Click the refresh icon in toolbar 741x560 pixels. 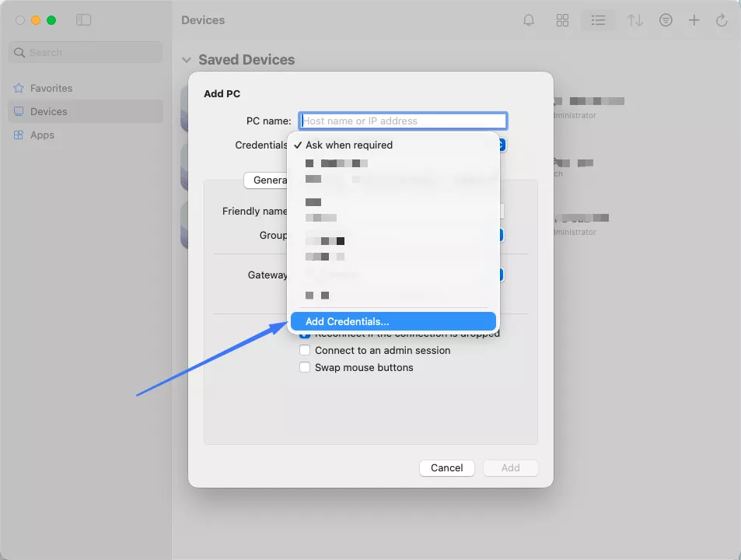(722, 20)
